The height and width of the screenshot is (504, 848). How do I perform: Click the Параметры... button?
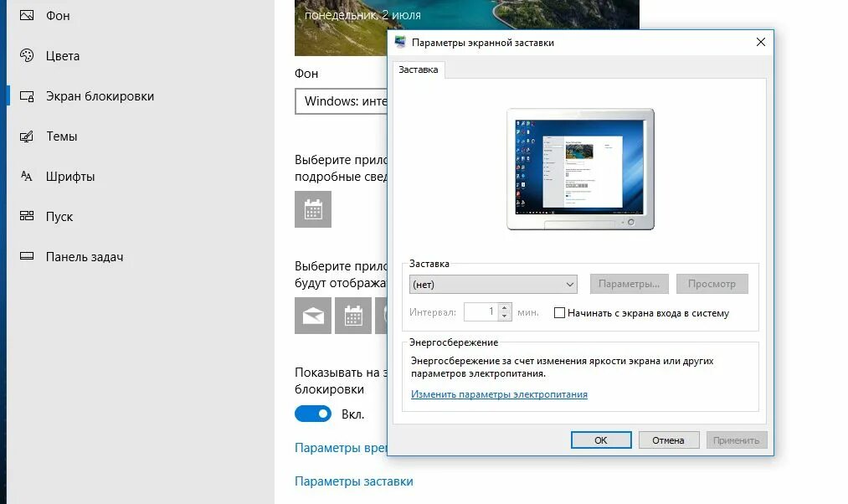click(x=629, y=284)
